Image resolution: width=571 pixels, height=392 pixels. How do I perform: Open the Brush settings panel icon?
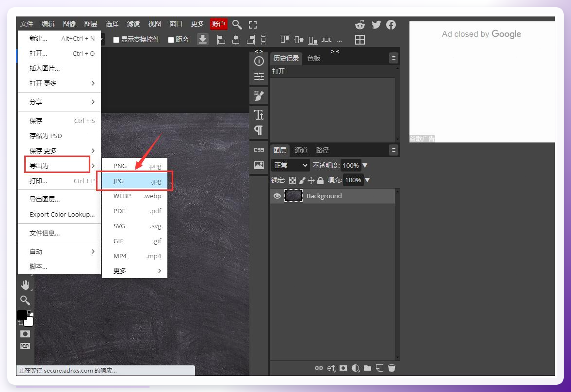coord(259,95)
